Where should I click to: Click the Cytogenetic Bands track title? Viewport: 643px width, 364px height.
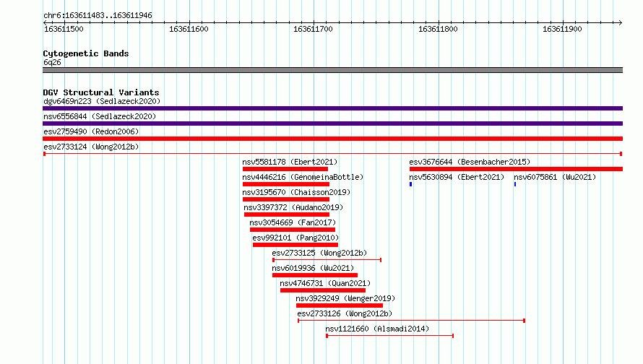click(86, 53)
